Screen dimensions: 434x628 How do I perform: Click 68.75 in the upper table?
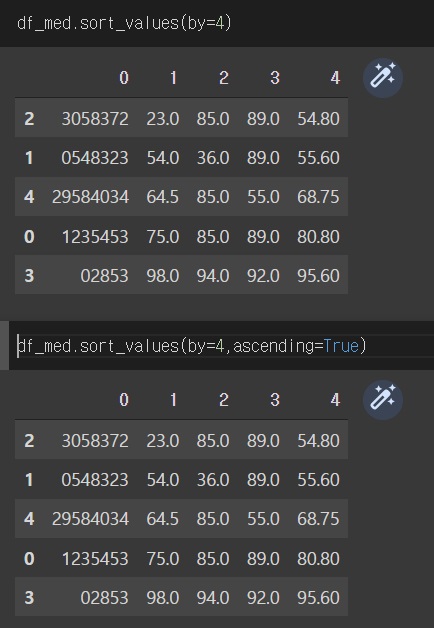click(318, 197)
